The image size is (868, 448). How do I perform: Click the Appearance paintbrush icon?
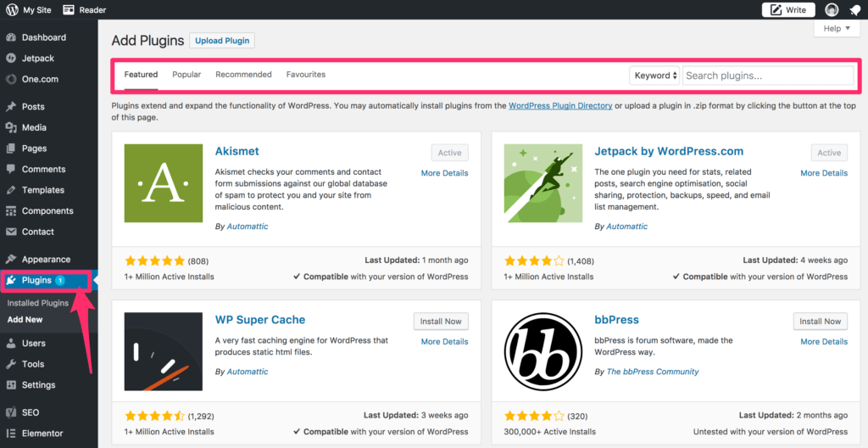click(x=10, y=259)
